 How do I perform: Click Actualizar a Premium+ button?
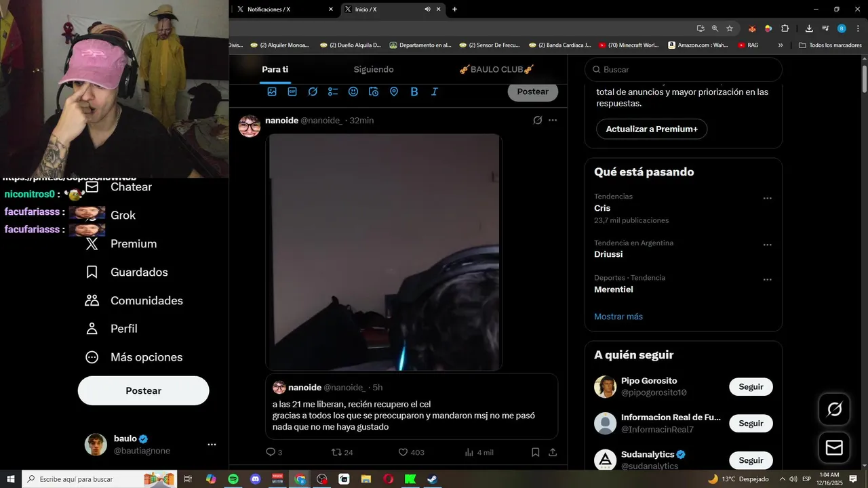coord(652,129)
